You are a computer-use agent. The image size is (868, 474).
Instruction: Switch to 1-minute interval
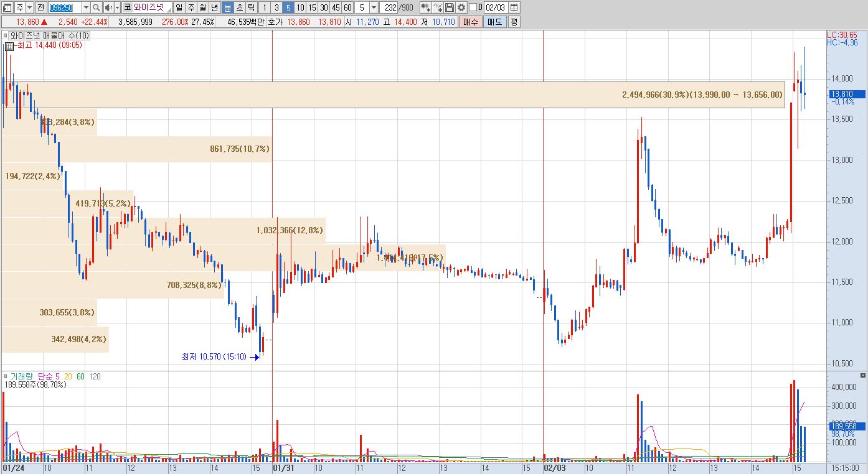pyautogui.click(x=265, y=7)
